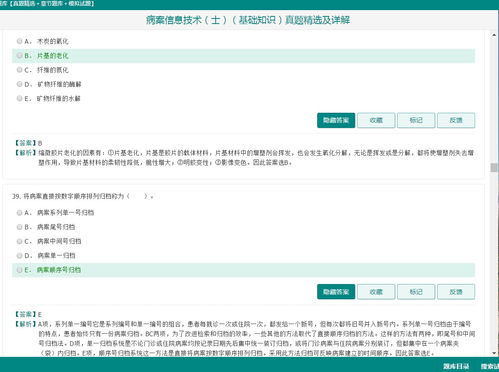Click 标记 for the 片基的老化 question
This screenshot has height=372, width=499.
[416, 120]
